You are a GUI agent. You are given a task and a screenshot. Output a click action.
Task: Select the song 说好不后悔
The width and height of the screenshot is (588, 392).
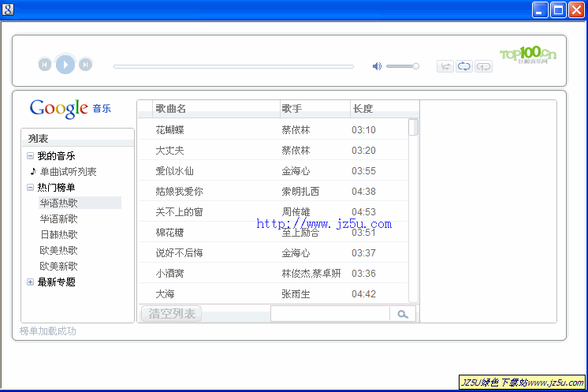(x=179, y=253)
